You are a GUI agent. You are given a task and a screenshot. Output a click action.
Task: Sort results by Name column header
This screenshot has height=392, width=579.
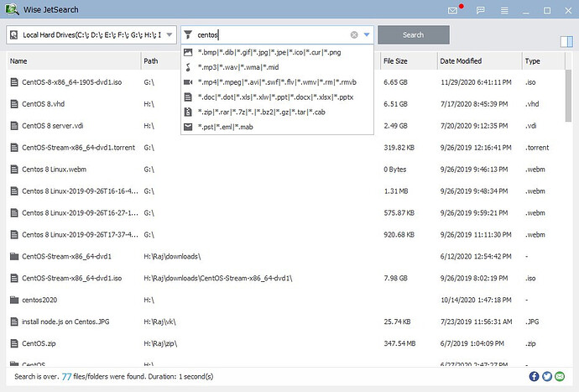[x=74, y=61]
